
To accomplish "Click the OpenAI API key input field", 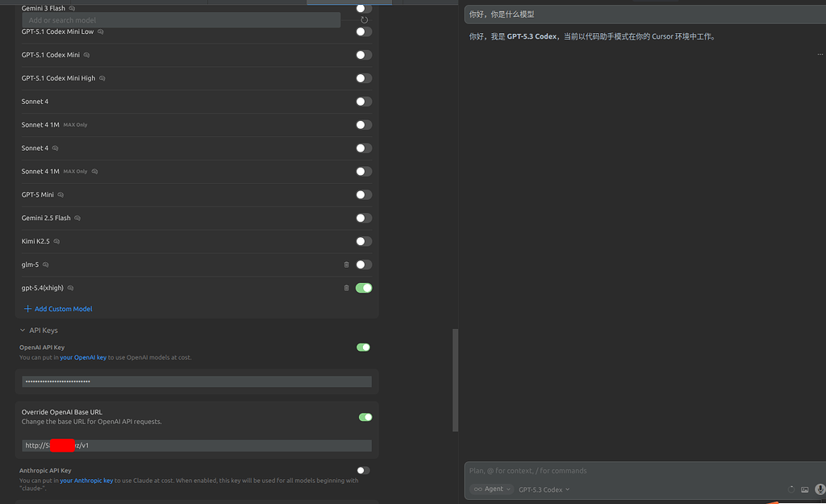I will pyautogui.click(x=197, y=381).
